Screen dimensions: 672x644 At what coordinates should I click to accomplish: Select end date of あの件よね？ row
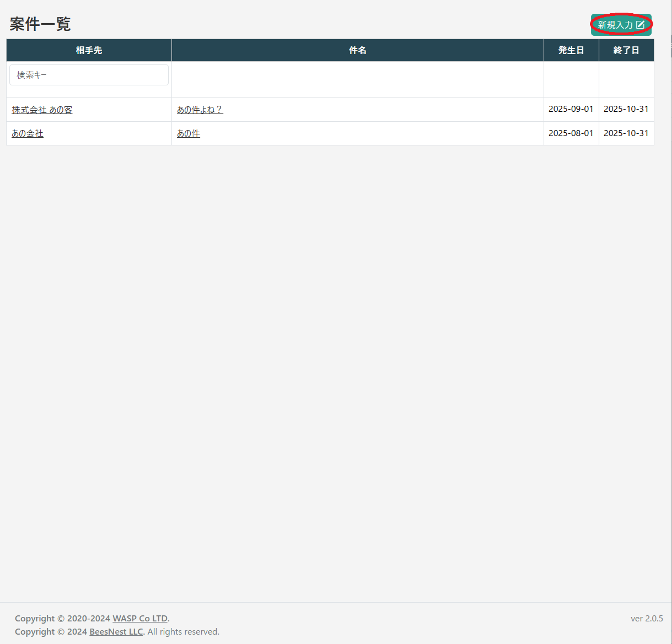[626, 109]
